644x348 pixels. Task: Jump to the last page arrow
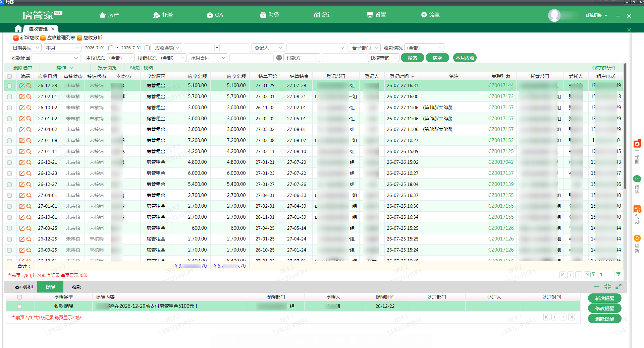click(x=587, y=275)
